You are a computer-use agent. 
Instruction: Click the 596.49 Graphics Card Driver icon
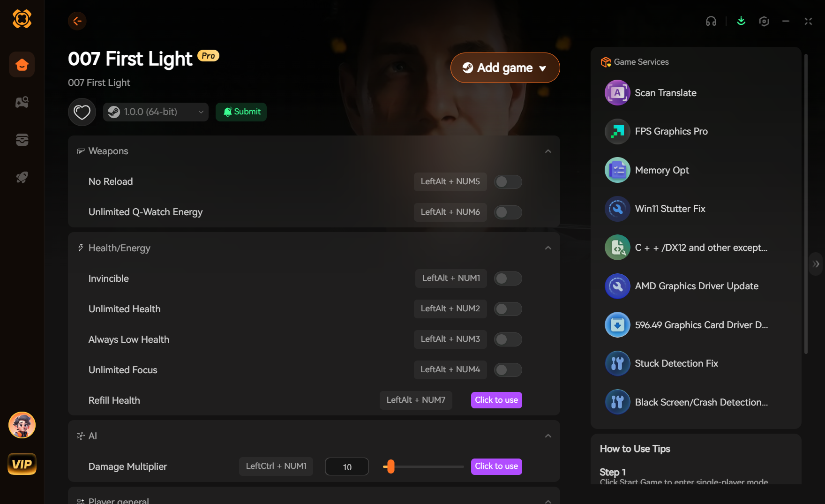tap(617, 325)
